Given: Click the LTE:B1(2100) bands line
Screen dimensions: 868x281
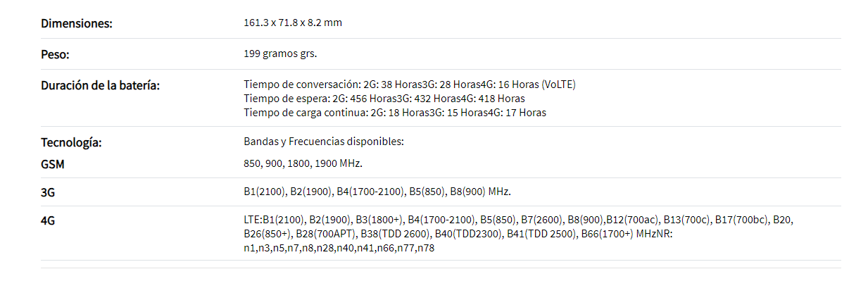Looking at the screenshot, I should coord(519,220).
